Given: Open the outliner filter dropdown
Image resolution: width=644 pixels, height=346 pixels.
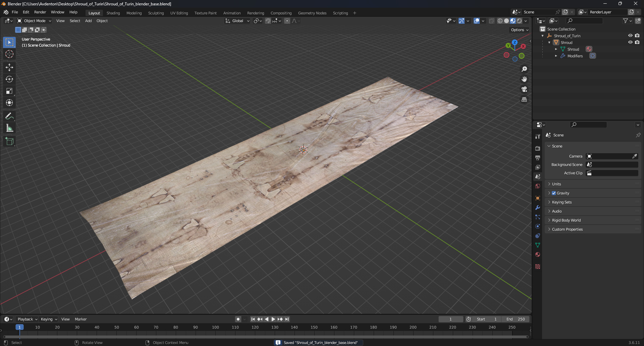Looking at the screenshot, I should (627, 21).
